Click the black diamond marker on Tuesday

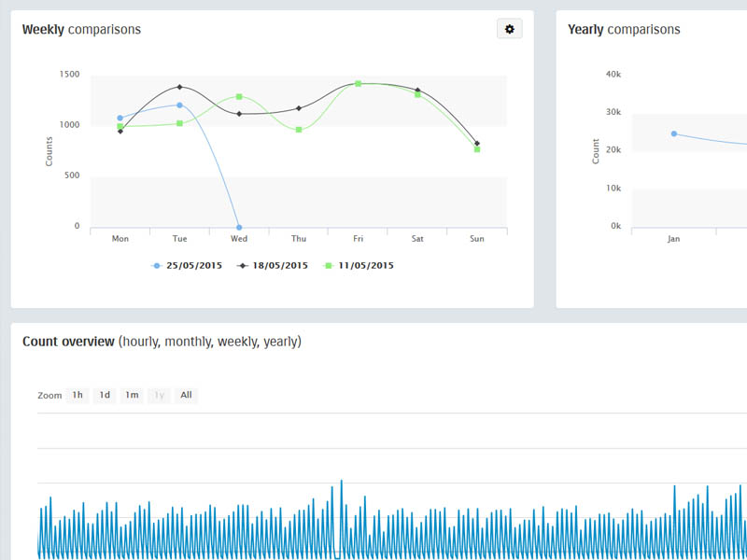[179, 88]
